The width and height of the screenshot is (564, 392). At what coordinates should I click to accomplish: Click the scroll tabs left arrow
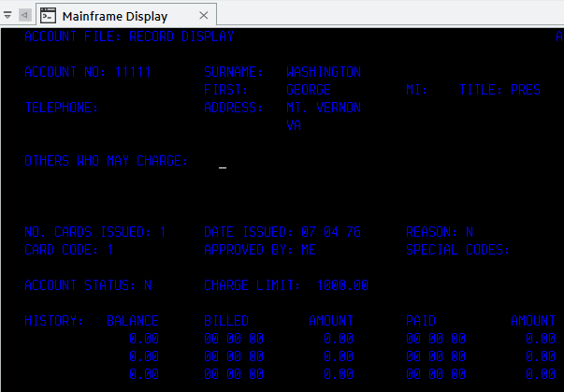(24, 15)
